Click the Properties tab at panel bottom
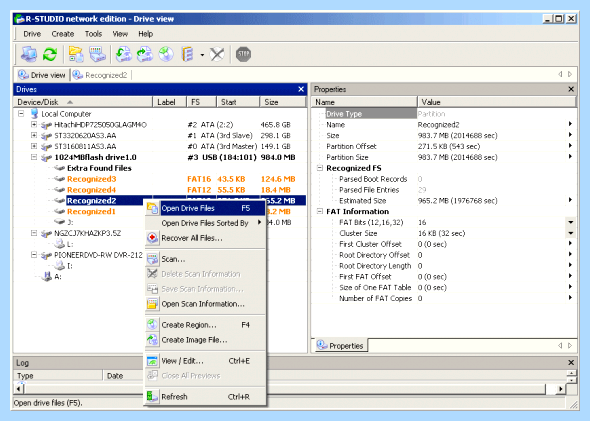This screenshot has height=421, width=590. tap(340, 346)
